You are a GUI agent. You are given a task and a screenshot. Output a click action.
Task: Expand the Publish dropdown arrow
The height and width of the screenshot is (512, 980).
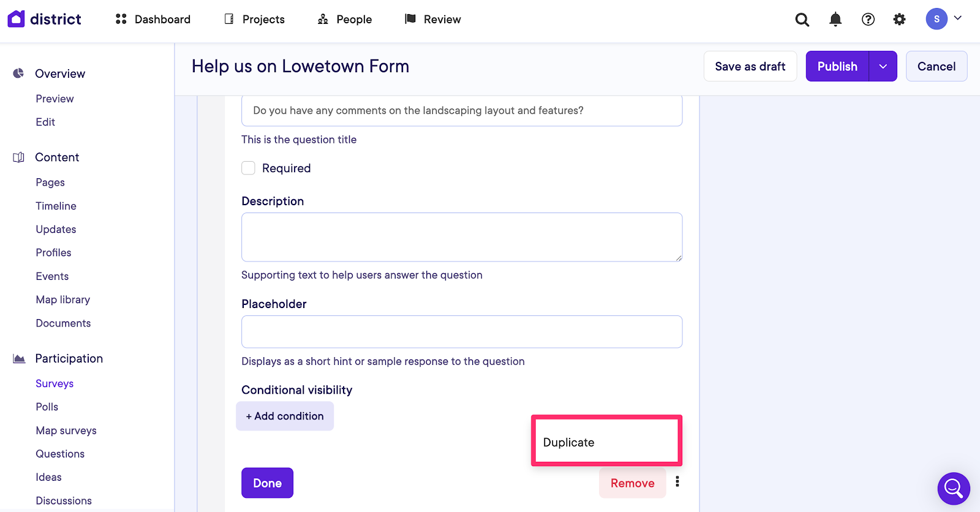coord(883,67)
